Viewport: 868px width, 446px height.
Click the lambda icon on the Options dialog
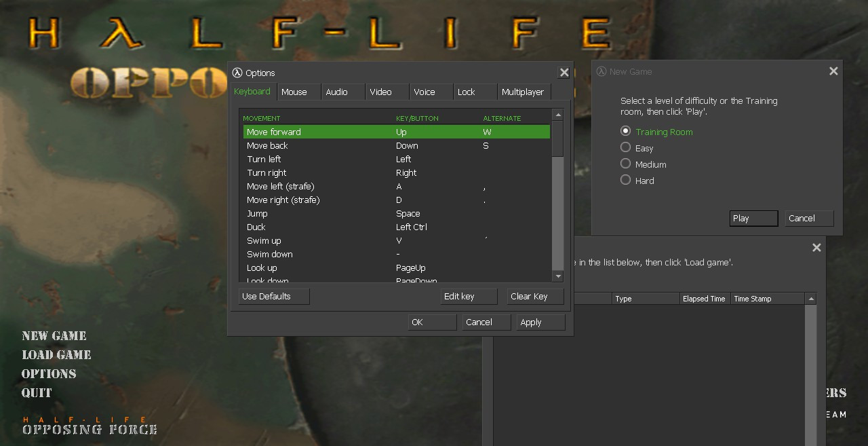pos(237,73)
